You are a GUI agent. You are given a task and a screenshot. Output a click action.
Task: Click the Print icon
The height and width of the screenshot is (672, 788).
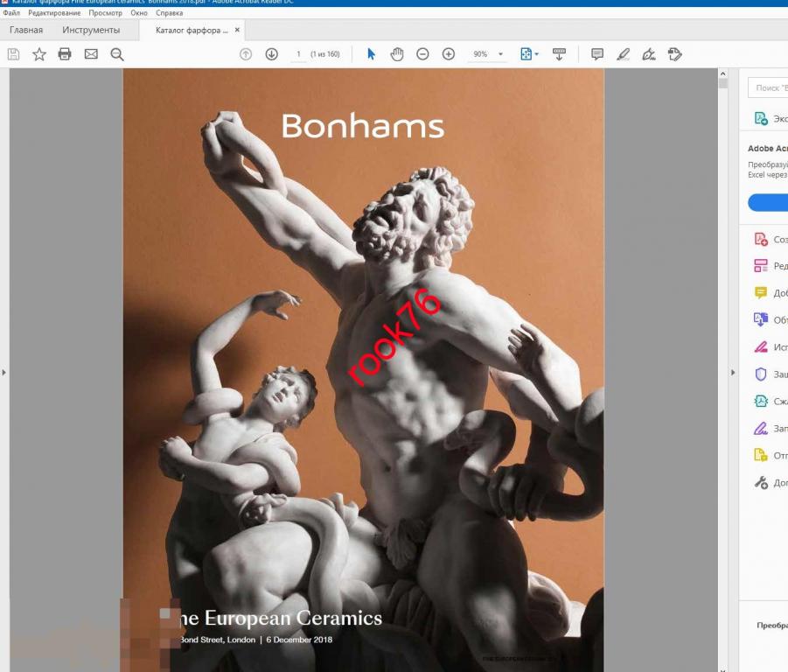click(65, 54)
